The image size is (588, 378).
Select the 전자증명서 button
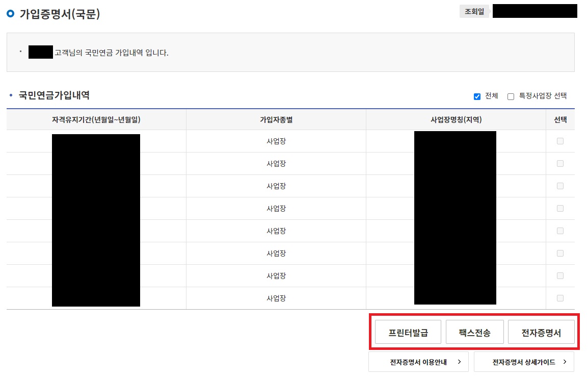[542, 331]
